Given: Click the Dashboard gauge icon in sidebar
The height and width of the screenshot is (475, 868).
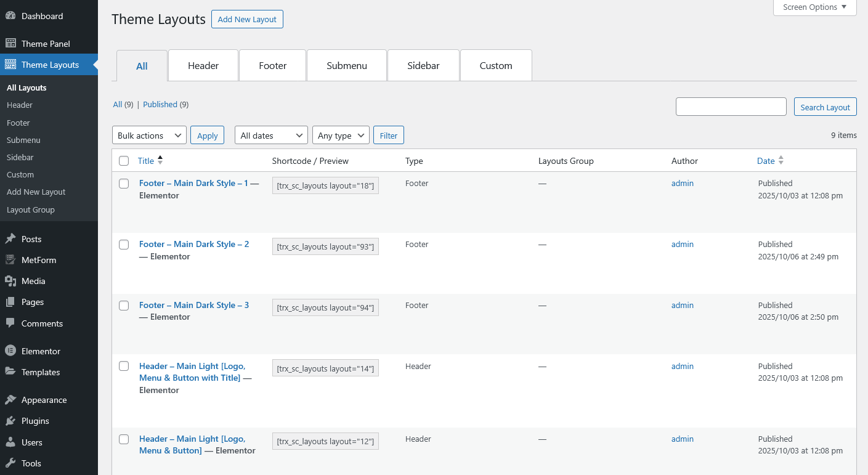Looking at the screenshot, I should click(x=10, y=16).
